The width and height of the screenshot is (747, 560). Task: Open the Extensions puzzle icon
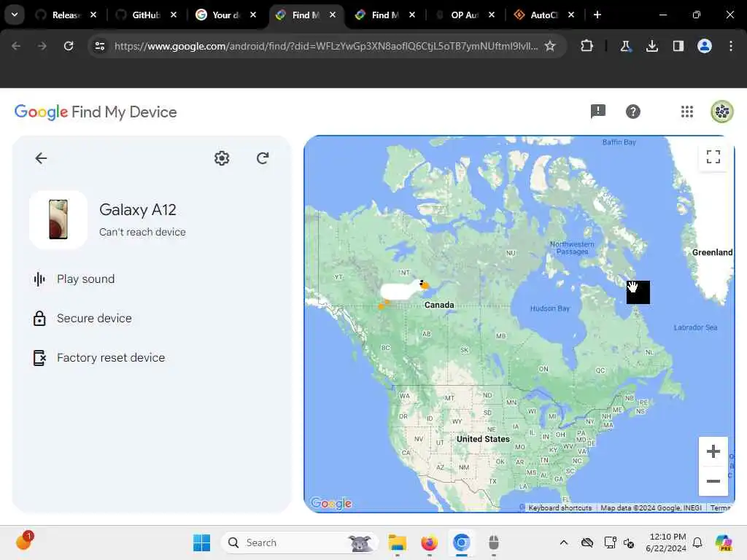[587, 46]
